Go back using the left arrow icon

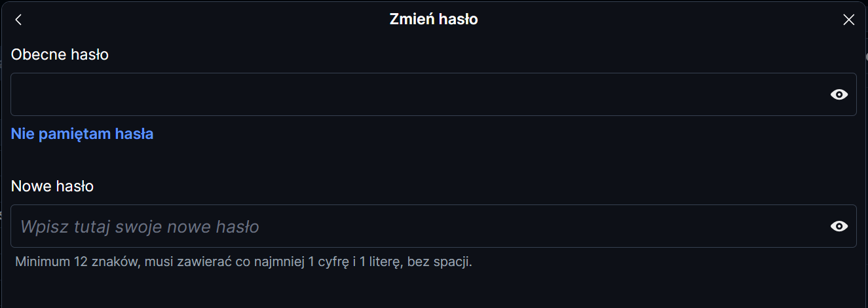[x=18, y=20]
